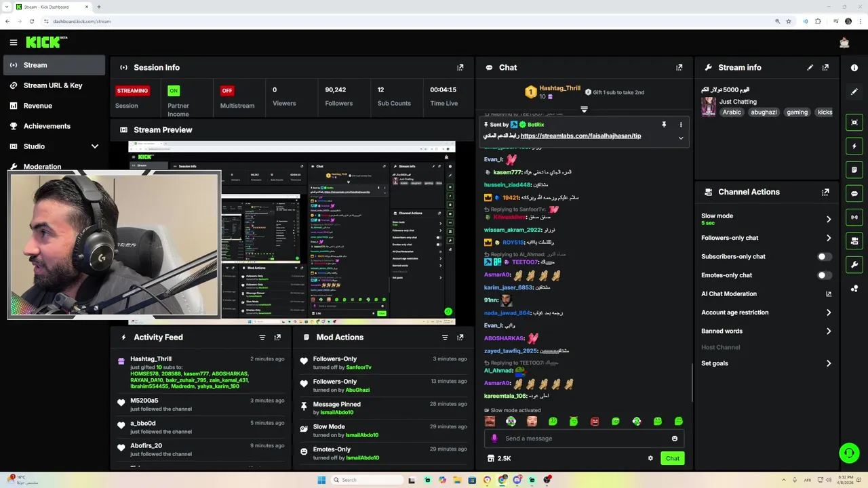Filter the Mod Actions list
Image resolution: width=868 pixels, height=488 pixels.
pyautogui.click(x=445, y=338)
